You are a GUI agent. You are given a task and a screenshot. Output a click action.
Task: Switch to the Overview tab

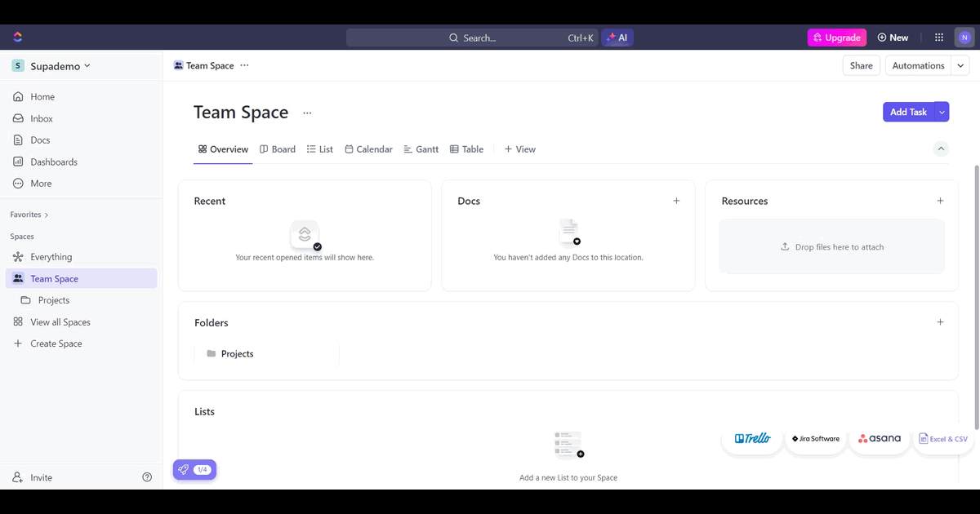223,149
